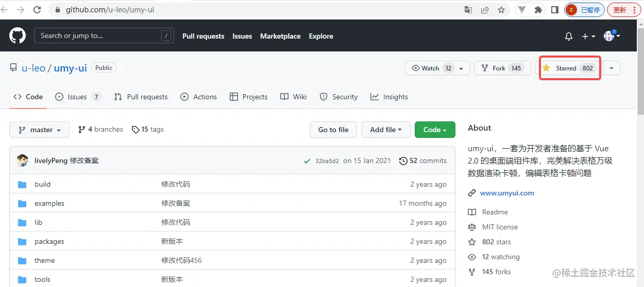The width and height of the screenshot is (644, 287).
Task: Select the Insights tab
Action: tap(389, 97)
